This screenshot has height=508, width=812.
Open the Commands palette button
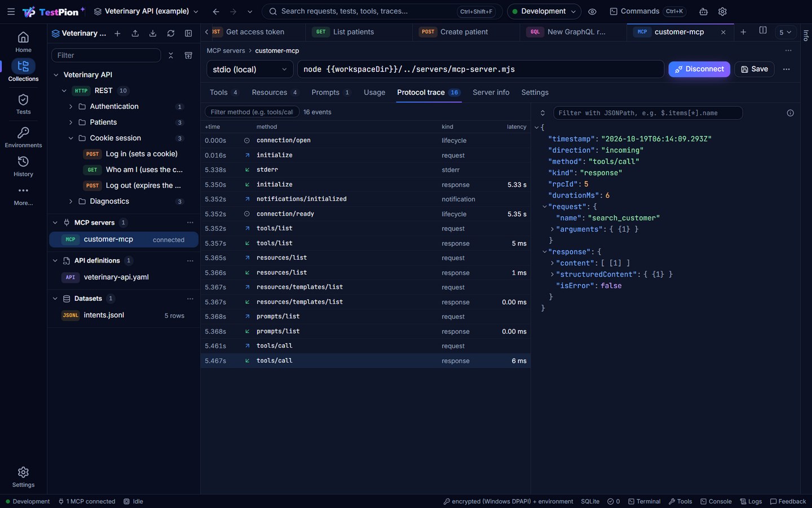(648, 11)
